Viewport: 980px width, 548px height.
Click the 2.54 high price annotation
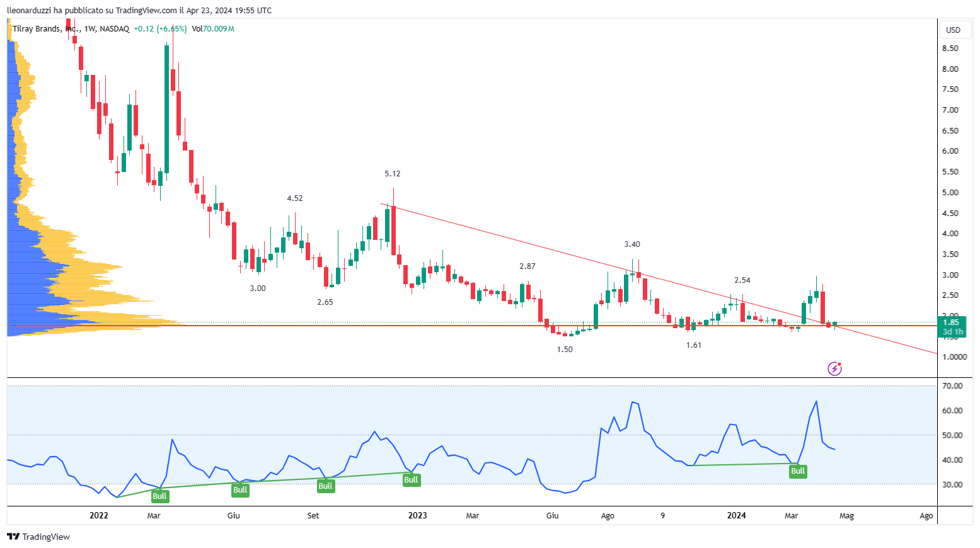point(742,280)
